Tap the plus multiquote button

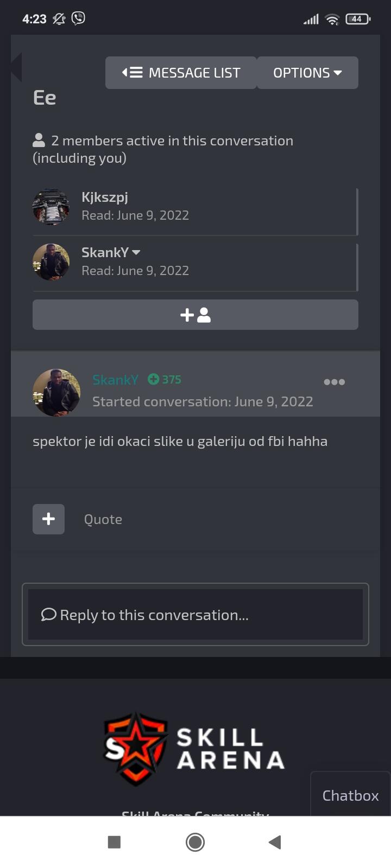(48, 519)
